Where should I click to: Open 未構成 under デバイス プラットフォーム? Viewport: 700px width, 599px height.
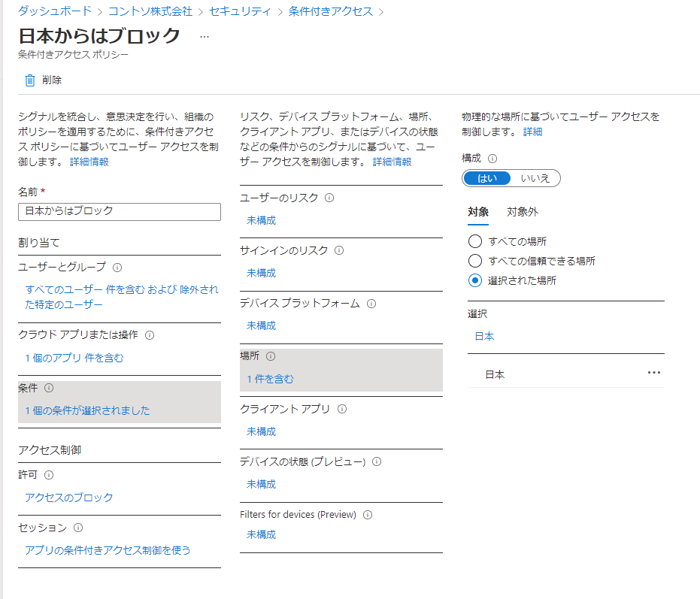pos(261,326)
